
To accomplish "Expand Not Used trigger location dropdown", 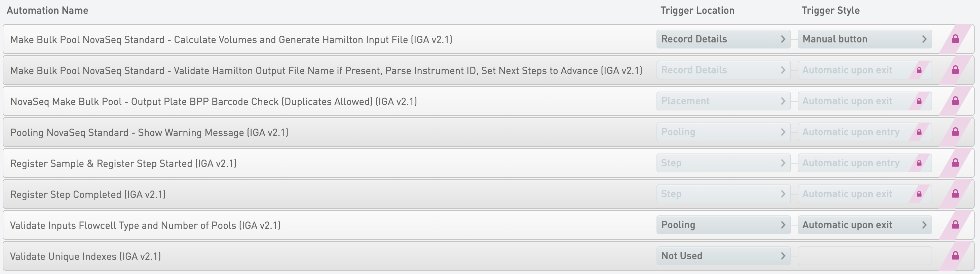I will [x=723, y=256].
